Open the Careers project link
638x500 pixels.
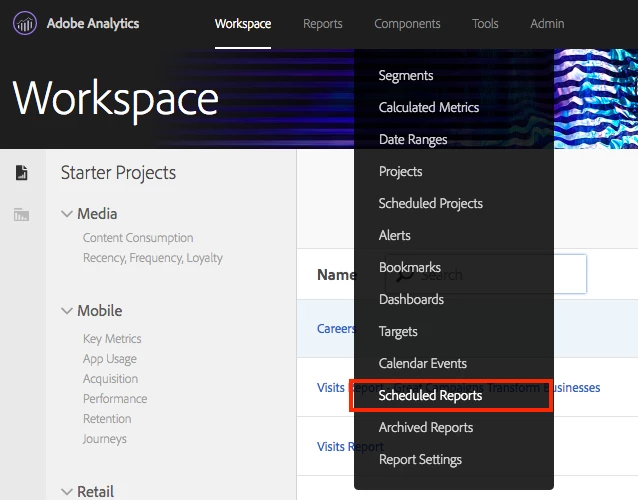coord(336,329)
